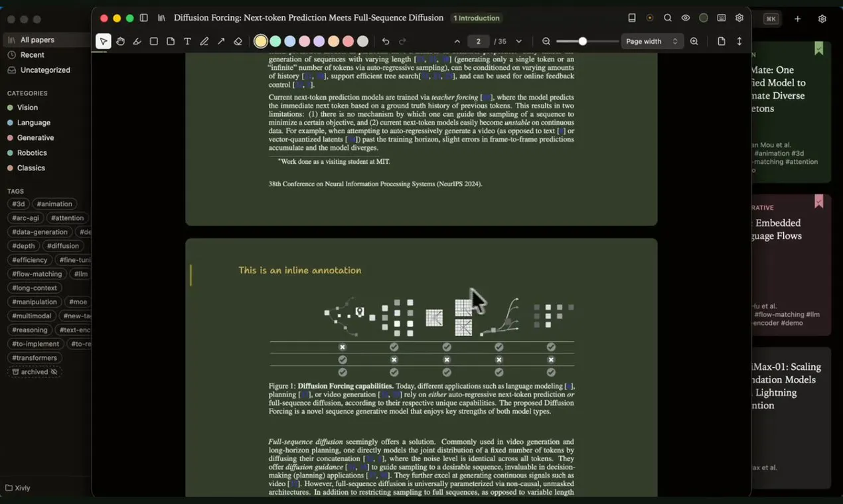Select the freehand pen tool

(x=204, y=41)
